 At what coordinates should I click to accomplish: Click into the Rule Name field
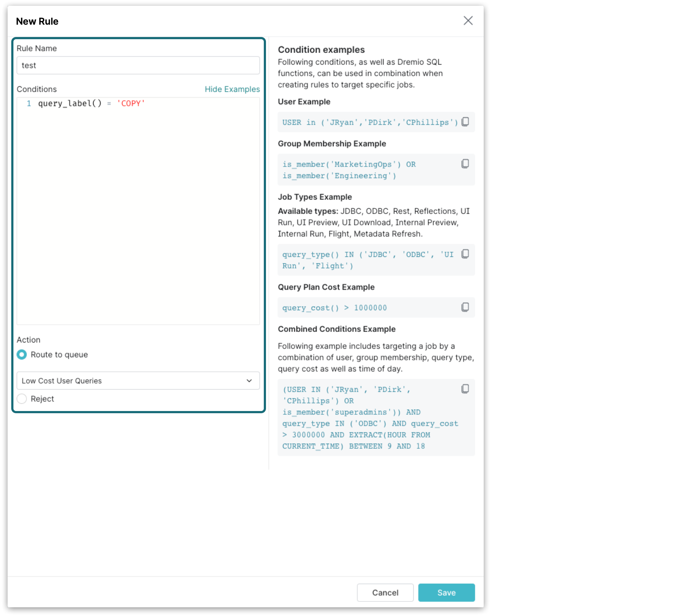[138, 65]
